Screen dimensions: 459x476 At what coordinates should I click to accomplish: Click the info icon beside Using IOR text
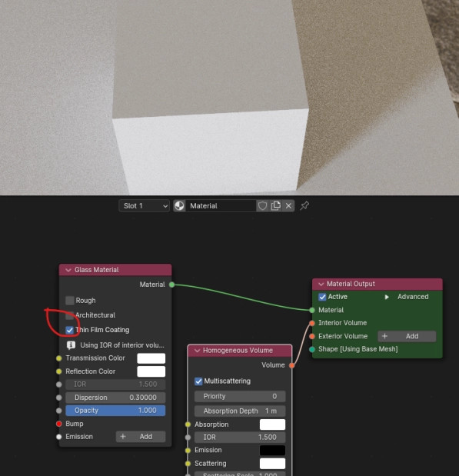click(x=71, y=345)
